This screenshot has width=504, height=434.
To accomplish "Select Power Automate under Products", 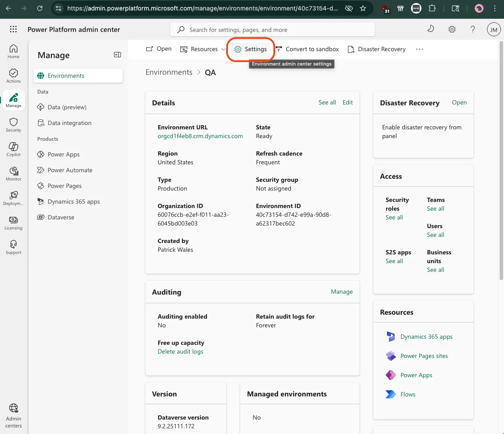I will coord(69,170).
